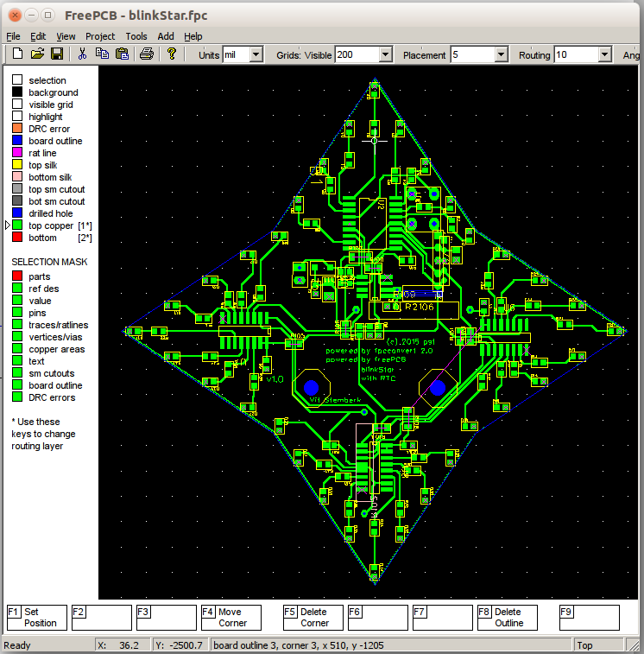
Task: Click F4 Move Corner button
Action: 231,618
